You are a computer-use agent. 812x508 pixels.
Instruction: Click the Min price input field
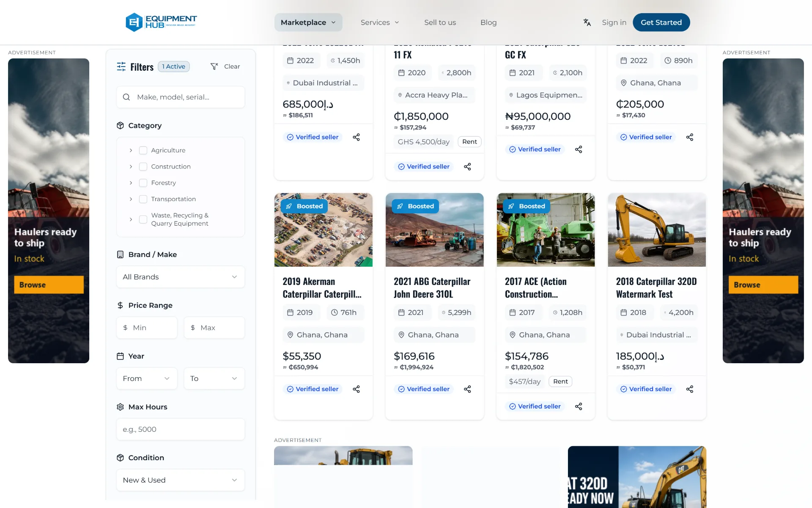tap(147, 328)
